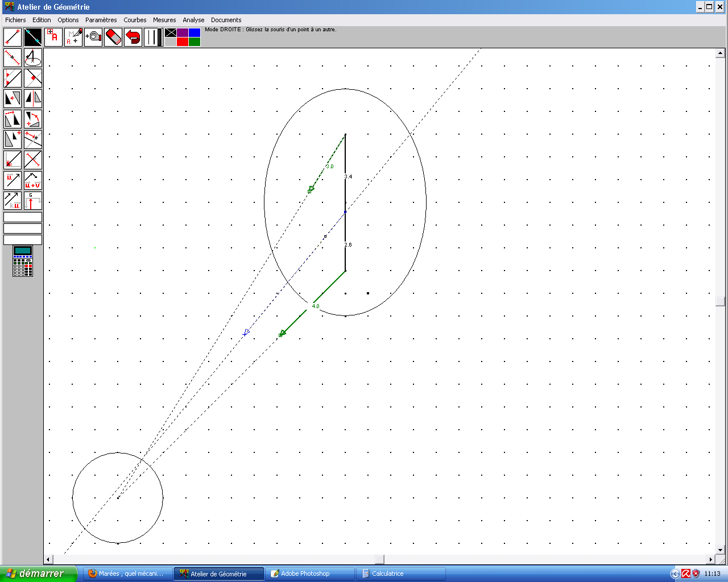Pick the green color swatch
The image size is (728, 582).
click(x=195, y=41)
